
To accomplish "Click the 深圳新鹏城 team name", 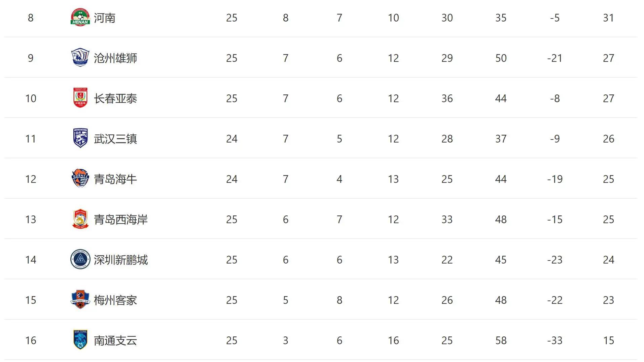I will [120, 260].
